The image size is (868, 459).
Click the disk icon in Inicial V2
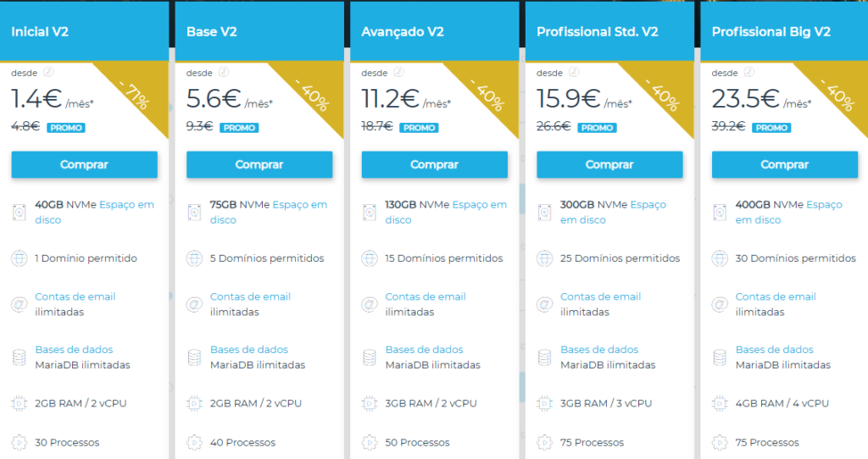(x=19, y=212)
